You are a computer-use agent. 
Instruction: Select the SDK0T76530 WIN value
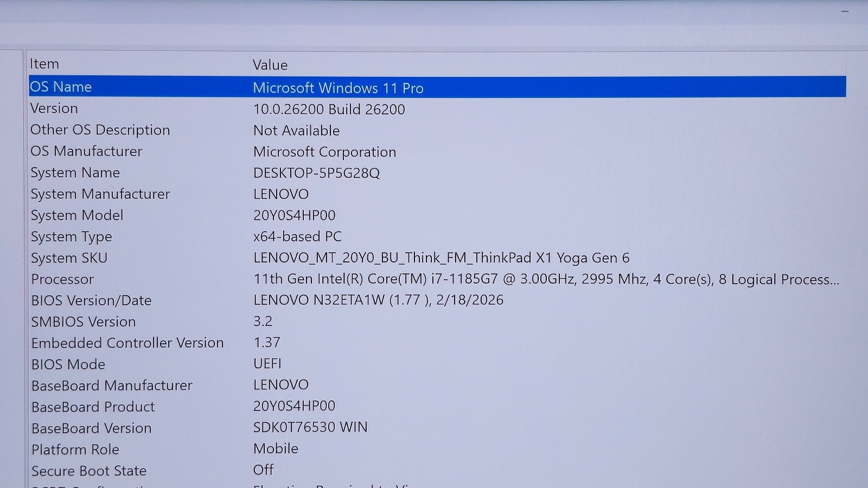point(310,427)
